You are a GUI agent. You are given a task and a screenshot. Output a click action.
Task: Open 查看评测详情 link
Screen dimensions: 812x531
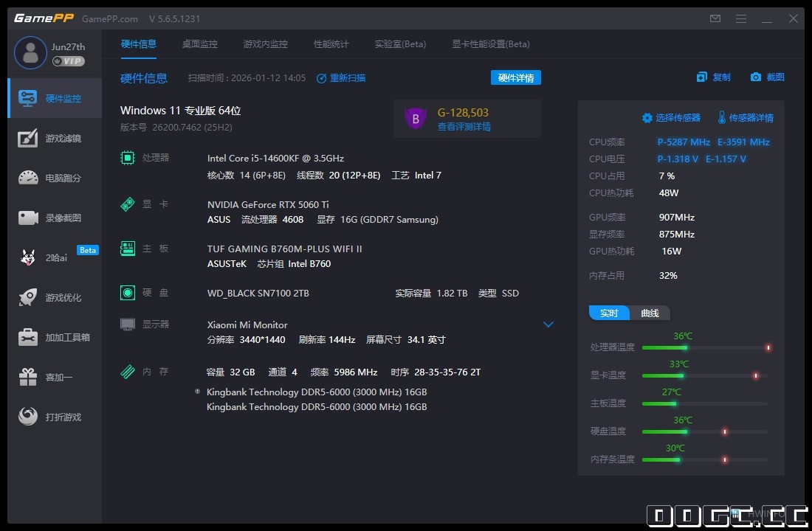pos(464,127)
